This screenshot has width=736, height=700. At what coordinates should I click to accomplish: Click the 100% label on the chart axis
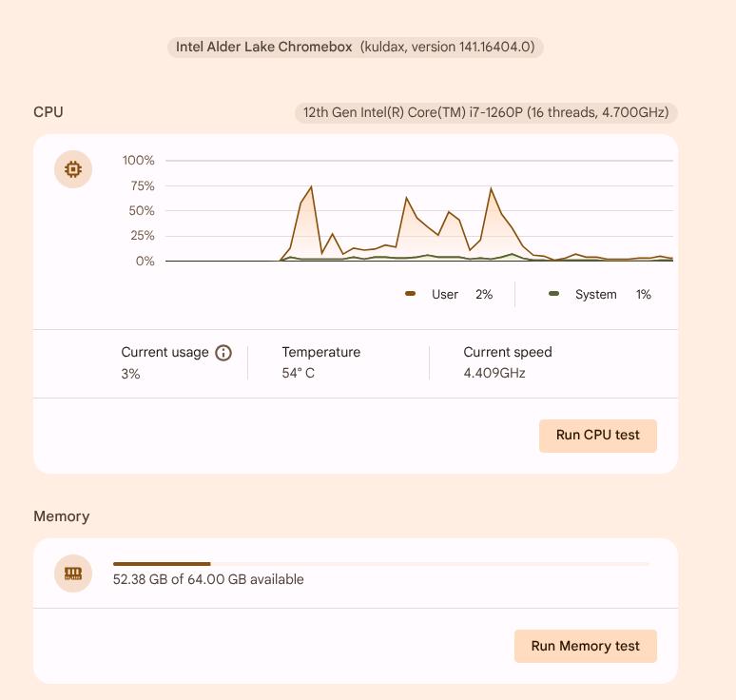click(x=139, y=161)
